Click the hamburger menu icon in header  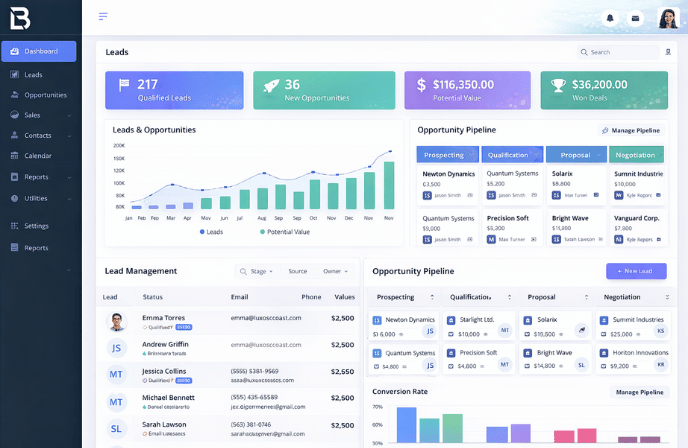tap(103, 17)
